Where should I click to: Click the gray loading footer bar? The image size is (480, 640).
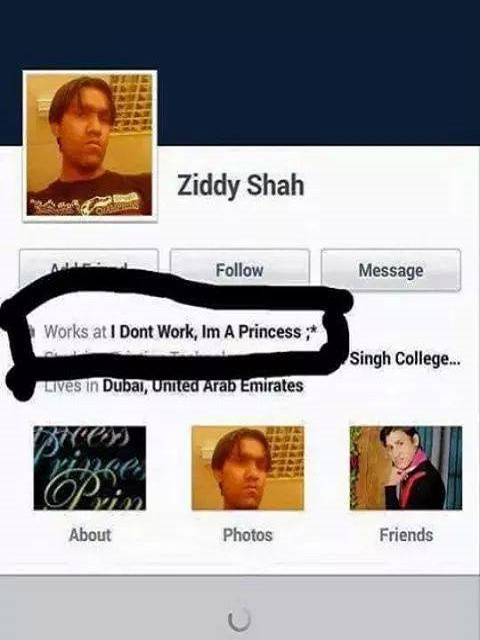tap(240, 608)
